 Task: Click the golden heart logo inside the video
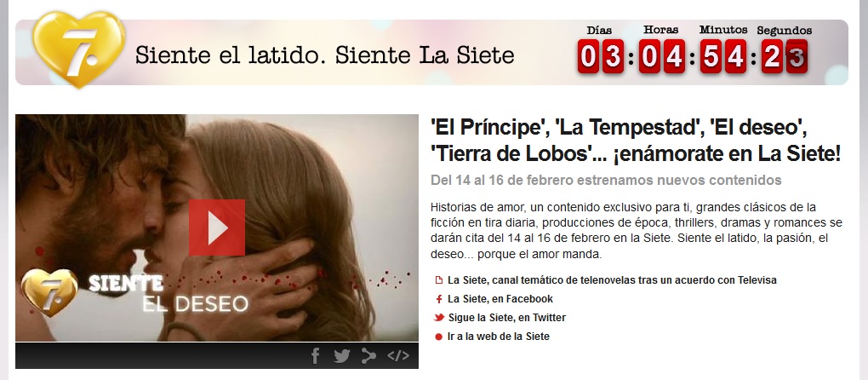click(x=49, y=292)
